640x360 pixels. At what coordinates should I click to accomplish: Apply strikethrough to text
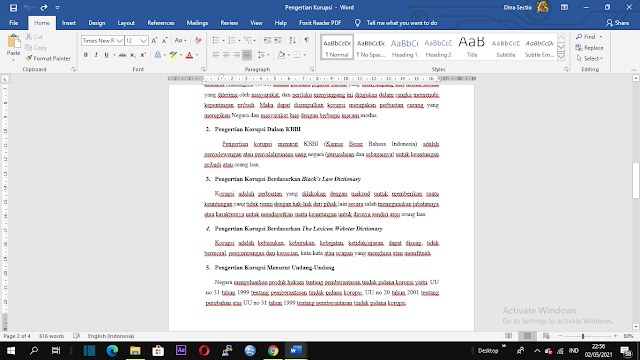click(122, 55)
